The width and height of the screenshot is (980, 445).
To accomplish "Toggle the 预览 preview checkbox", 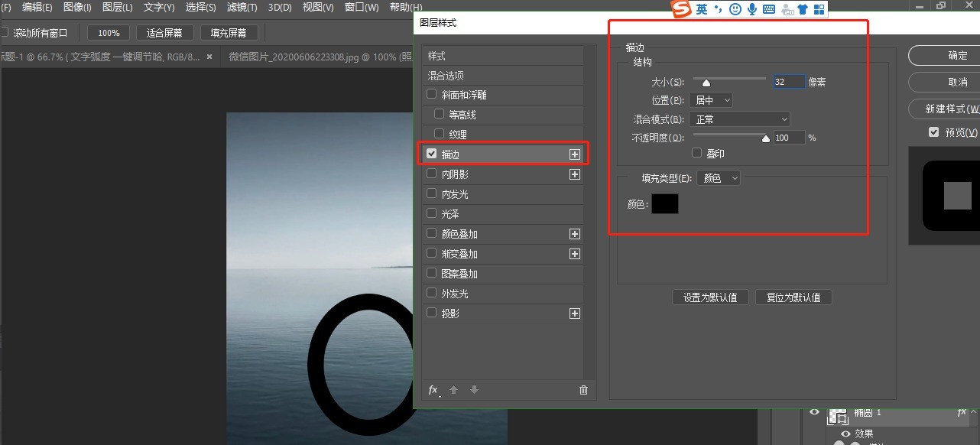I will [x=933, y=132].
